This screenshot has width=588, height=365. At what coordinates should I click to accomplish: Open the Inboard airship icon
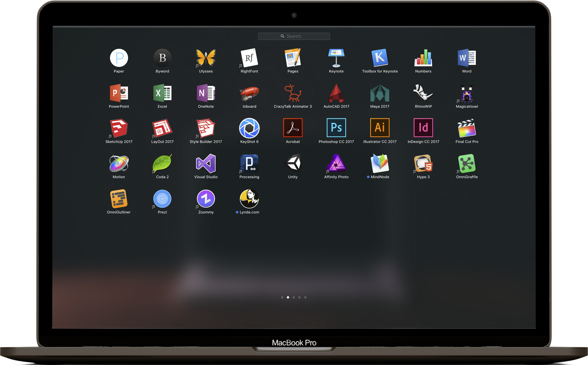(249, 93)
